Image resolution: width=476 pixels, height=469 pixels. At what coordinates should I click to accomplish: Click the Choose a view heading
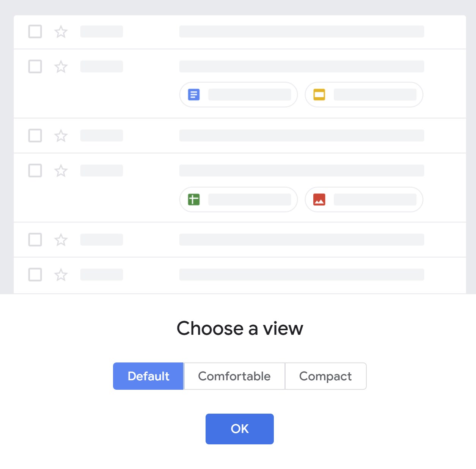pos(240,328)
